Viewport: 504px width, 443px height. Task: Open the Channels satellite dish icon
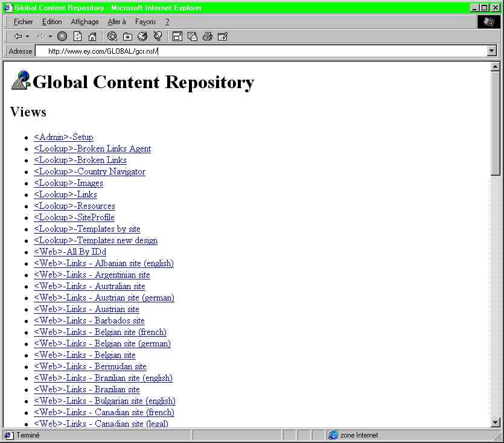pyautogui.click(x=158, y=36)
